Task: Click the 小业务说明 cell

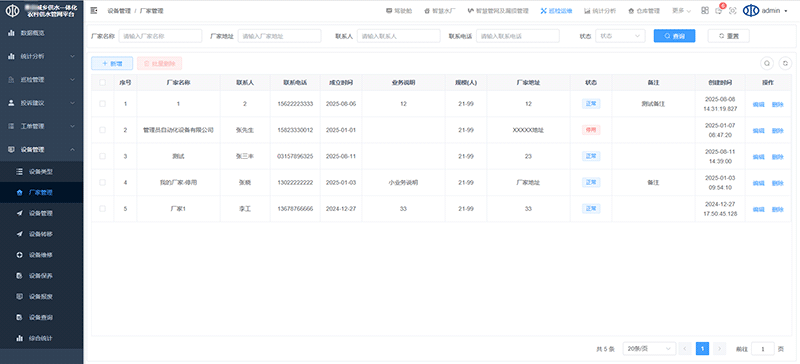Action: (x=403, y=182)
